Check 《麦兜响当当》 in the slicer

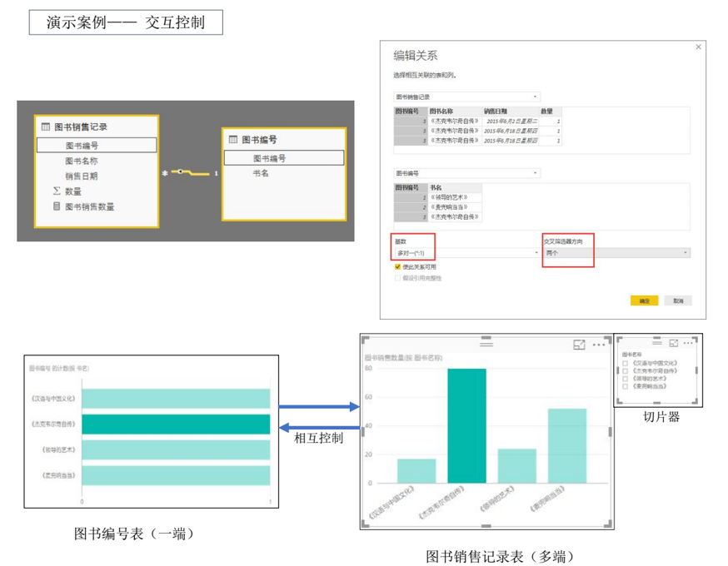(x=626, y=386)
